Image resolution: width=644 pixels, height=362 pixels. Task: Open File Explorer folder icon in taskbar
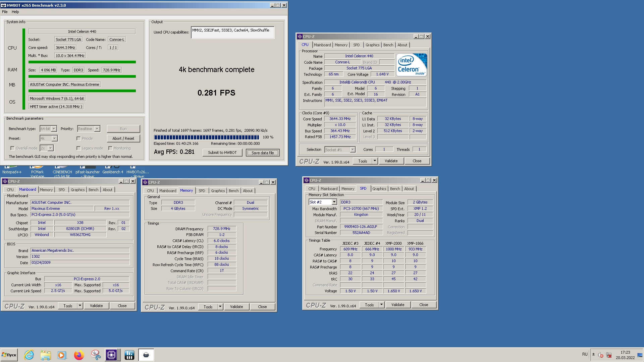point(46,355)
